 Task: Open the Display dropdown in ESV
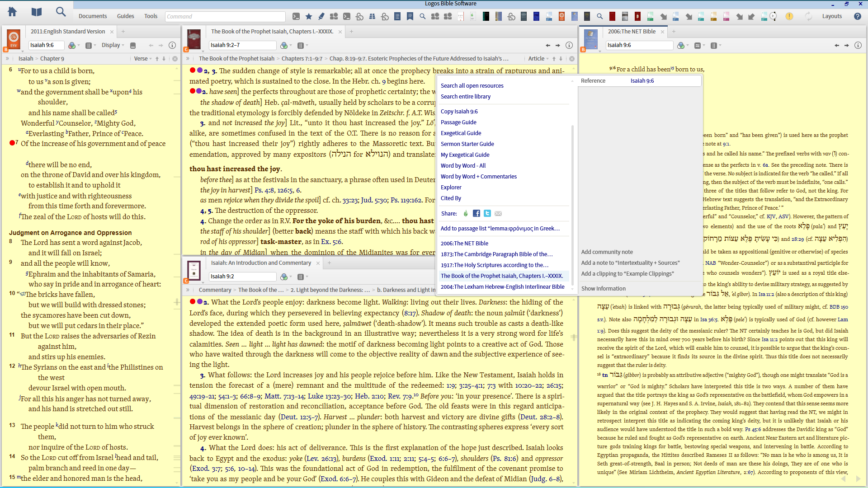pos(113,45)
